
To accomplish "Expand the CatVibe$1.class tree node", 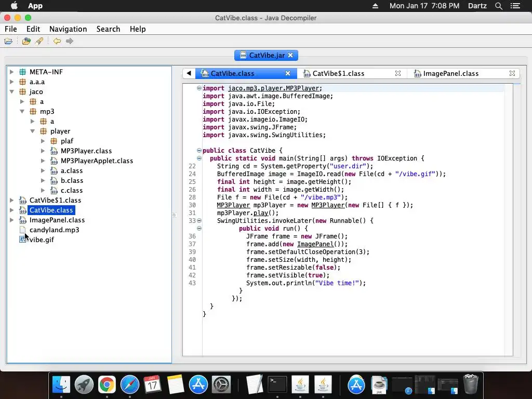I will point(11,200).
